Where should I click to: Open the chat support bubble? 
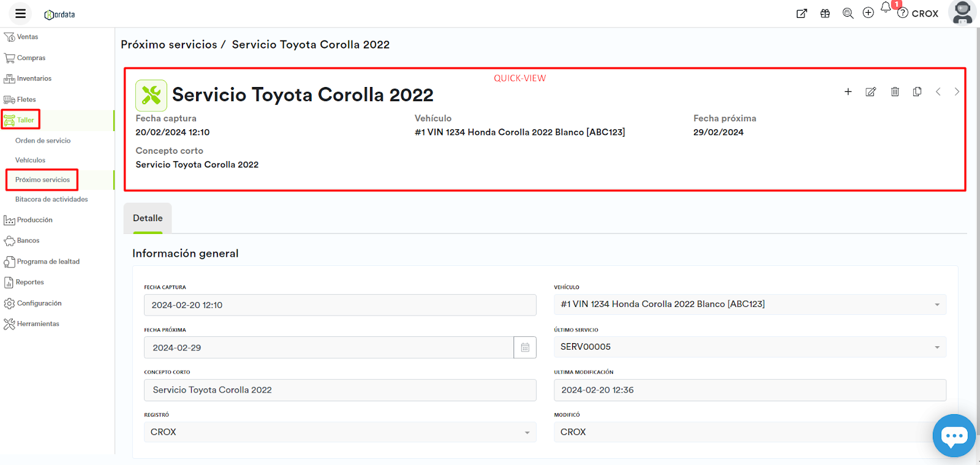[954, 436]
